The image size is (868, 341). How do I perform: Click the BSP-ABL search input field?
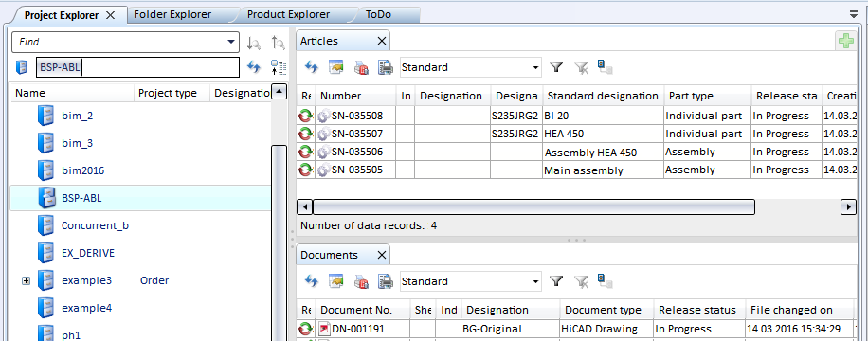pos(137,67)
